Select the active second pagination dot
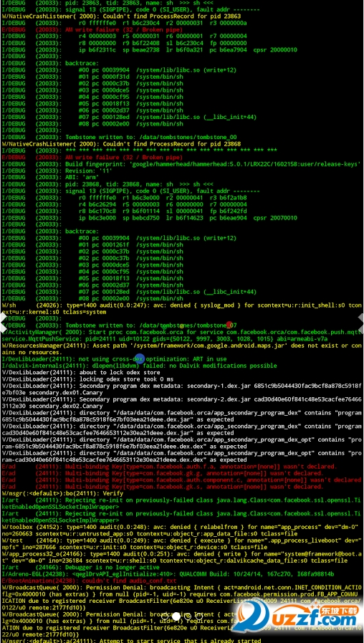Viewport: 364px width, 643px height. coord(176,616)
